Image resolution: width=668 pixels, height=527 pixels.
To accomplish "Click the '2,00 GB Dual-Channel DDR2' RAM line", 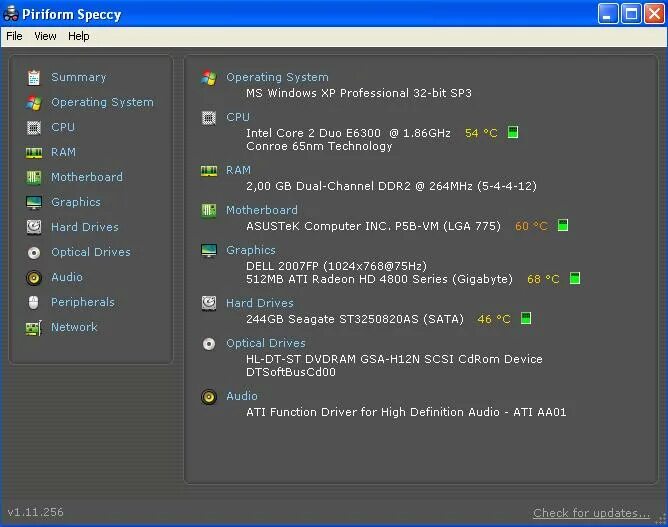I will click(x=392, y=186).
